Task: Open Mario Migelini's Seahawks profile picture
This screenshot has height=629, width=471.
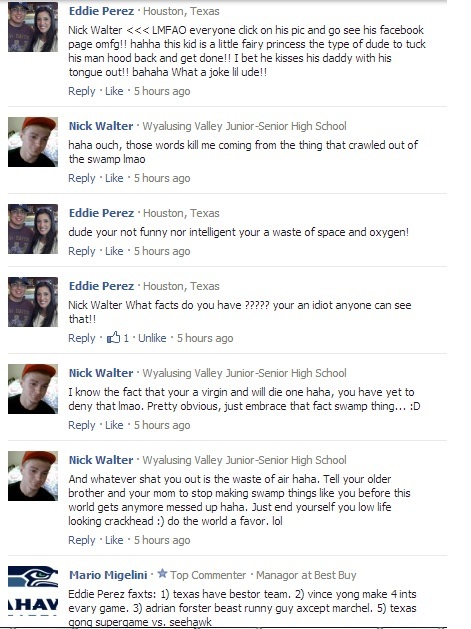Action: [33, 590]
